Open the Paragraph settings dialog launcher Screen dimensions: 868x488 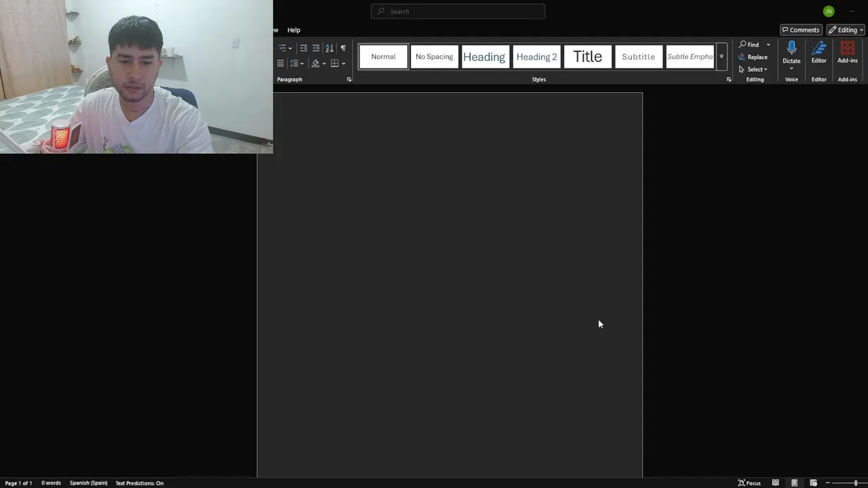349,79
